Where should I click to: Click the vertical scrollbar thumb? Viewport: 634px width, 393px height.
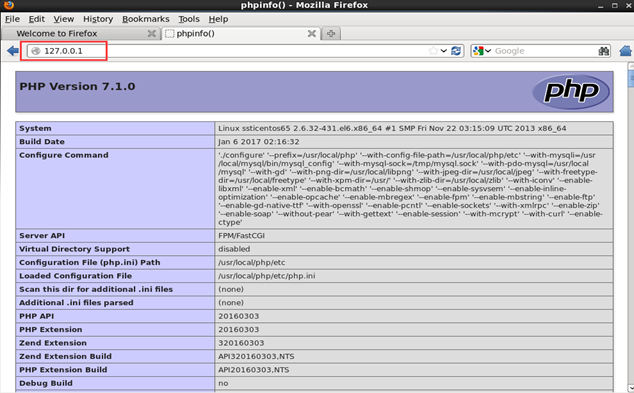tap(631, 78)
